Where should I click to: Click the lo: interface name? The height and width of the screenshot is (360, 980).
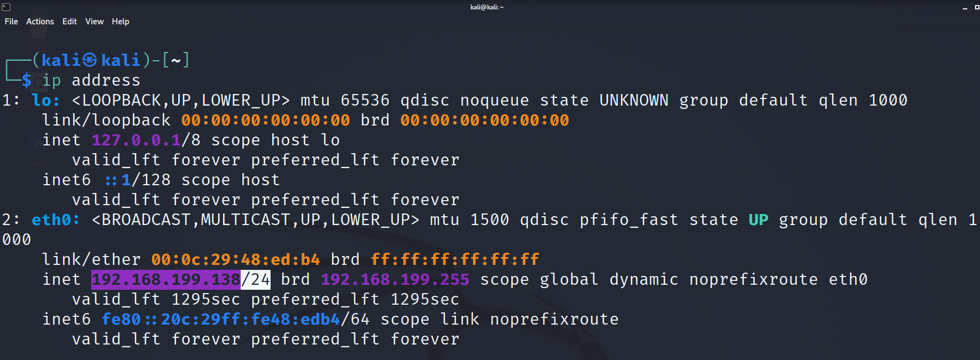[x=45, y=101]
